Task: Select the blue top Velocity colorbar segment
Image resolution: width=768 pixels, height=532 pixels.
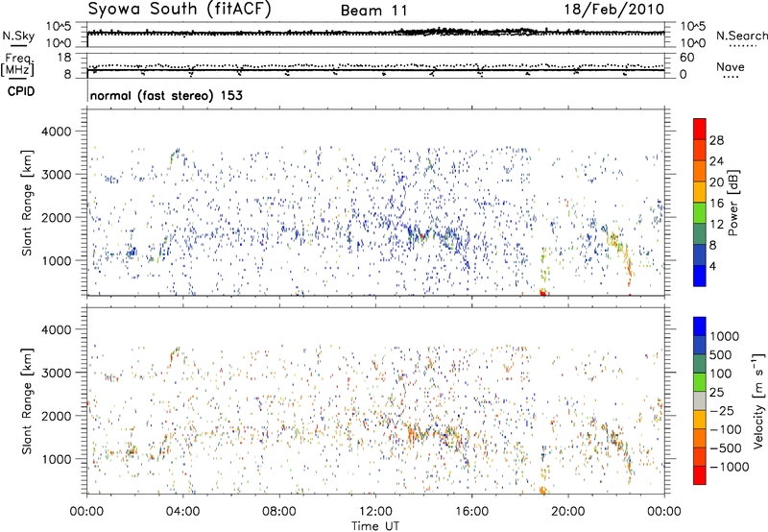Action: click(700, 326)
